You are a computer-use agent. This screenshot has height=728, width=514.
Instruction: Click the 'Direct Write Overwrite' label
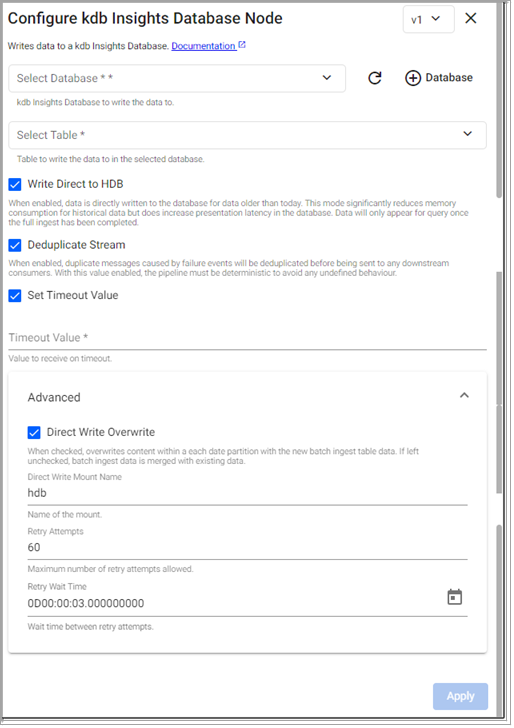pos(101,432)
